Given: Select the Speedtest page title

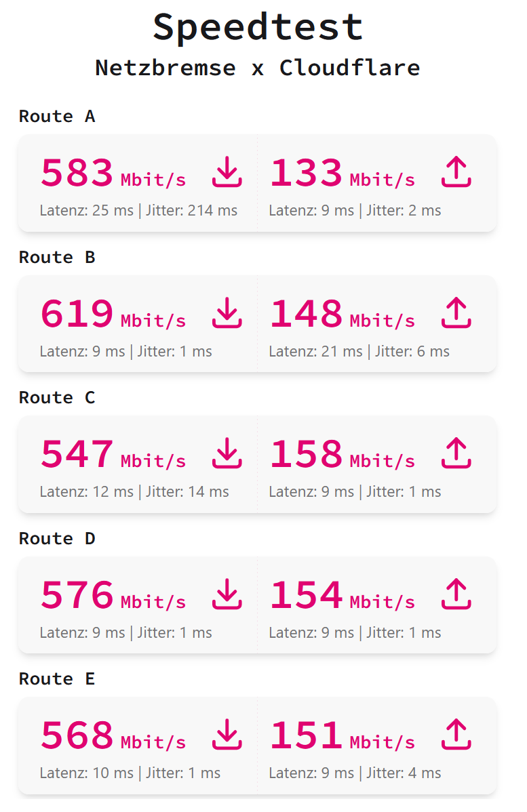Looking at the screenshot, I should [x=258, y=27].
